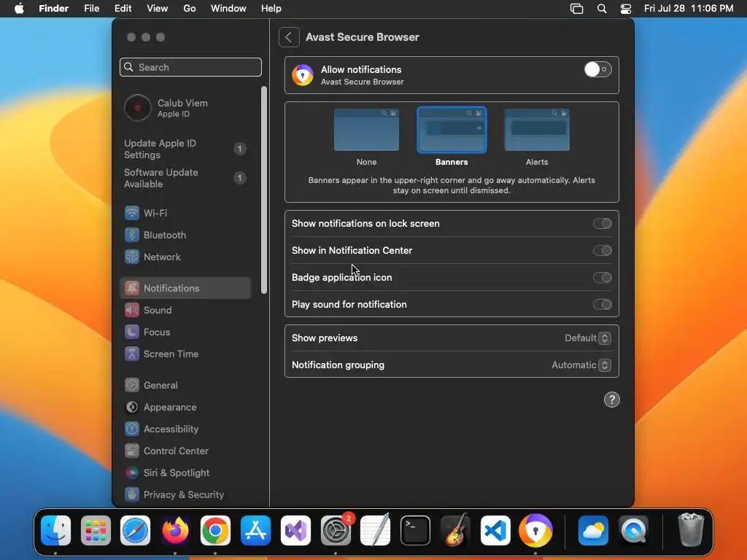Toggle Show in Notification Center
The width and height of the screenshot is (747, 560).
(602, 251)
